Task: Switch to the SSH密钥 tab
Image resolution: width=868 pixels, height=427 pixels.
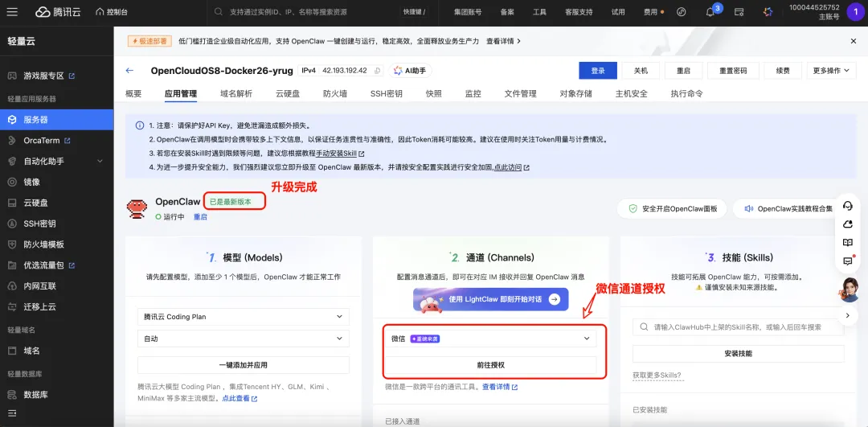Action: click(387, 93)
